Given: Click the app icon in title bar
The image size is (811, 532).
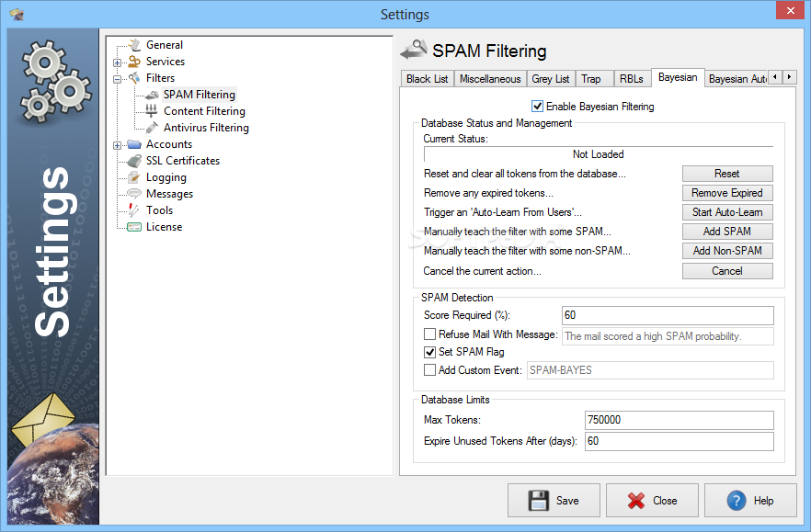Looking at the screenshot, I should (x=17, y=15).
